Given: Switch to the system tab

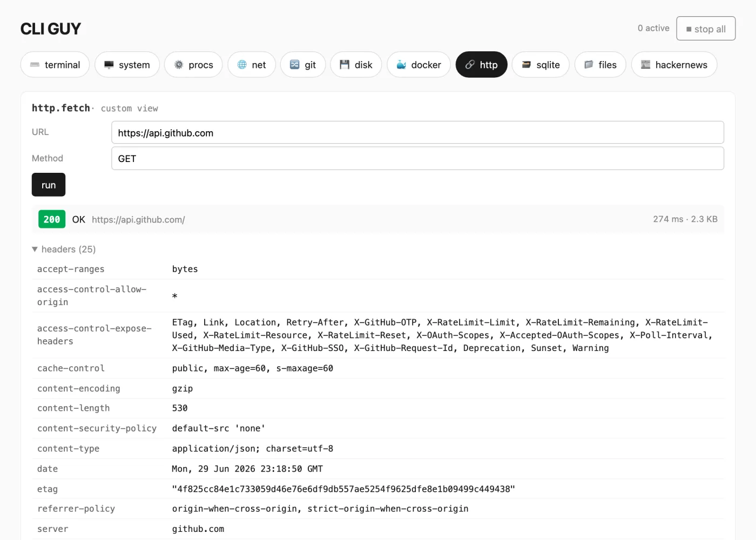Looking at the screenshot, I should coord(127,65).
